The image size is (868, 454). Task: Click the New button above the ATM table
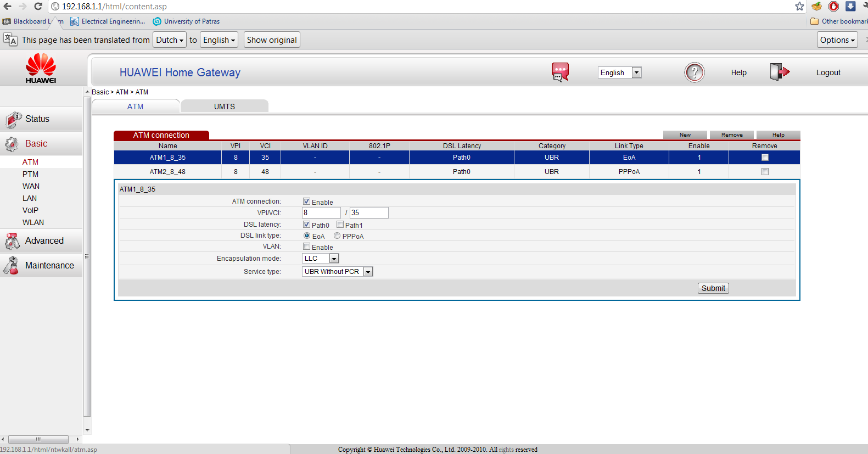pos(685,134)
